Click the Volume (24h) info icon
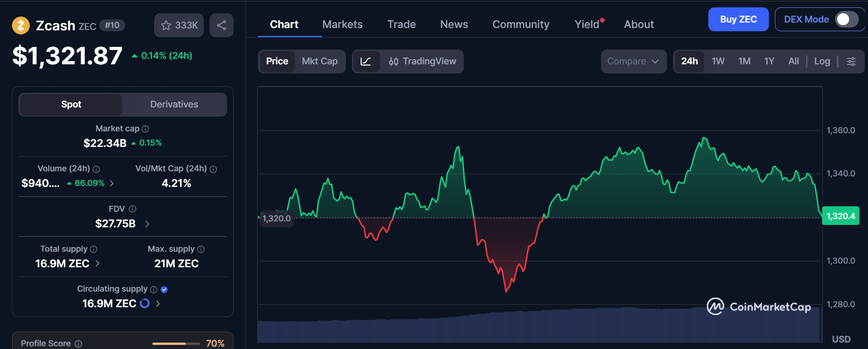This screenshot has height=349, width=868. click(x=96, y=169)
